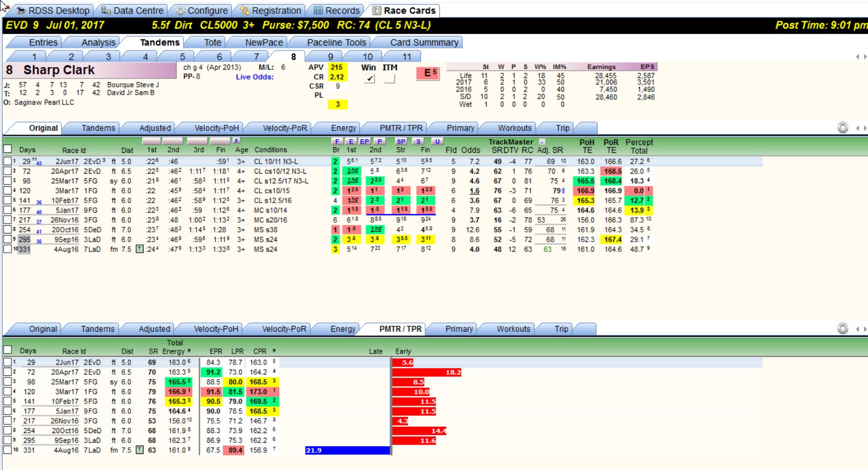Click the Conditions column header
868x470 pixels.
click(x=270, y=150)
